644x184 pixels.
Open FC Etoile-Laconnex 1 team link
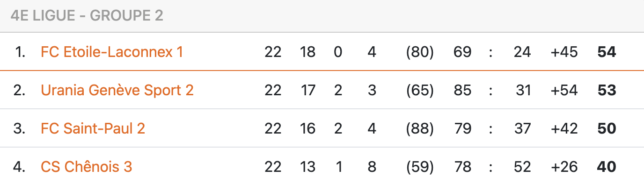click(112, 52)
